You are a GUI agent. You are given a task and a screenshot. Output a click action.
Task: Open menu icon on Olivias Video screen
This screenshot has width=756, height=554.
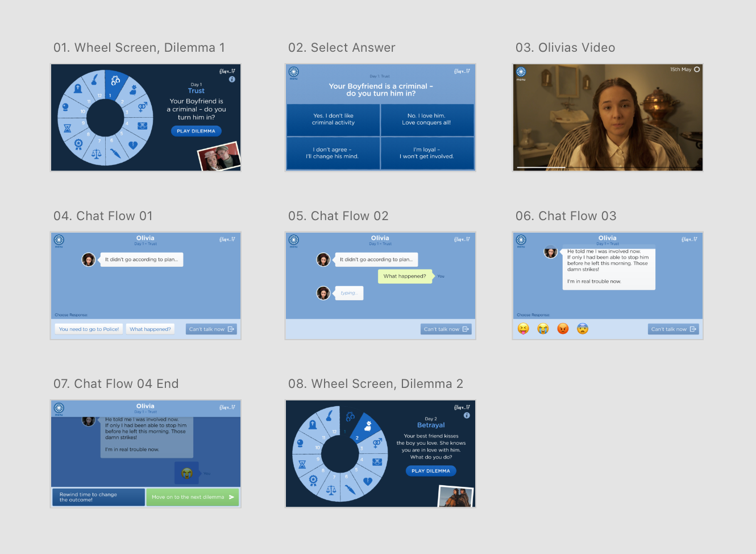[x=521, y=73]
